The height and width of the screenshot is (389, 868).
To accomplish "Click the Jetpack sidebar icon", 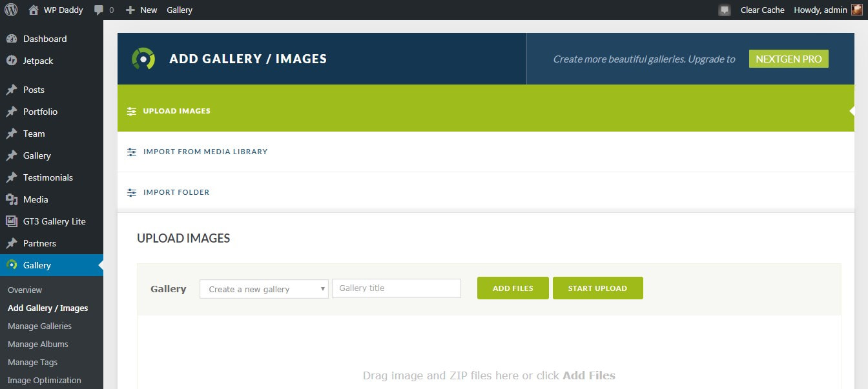I will pyautogui.click(x=11, y=61).
